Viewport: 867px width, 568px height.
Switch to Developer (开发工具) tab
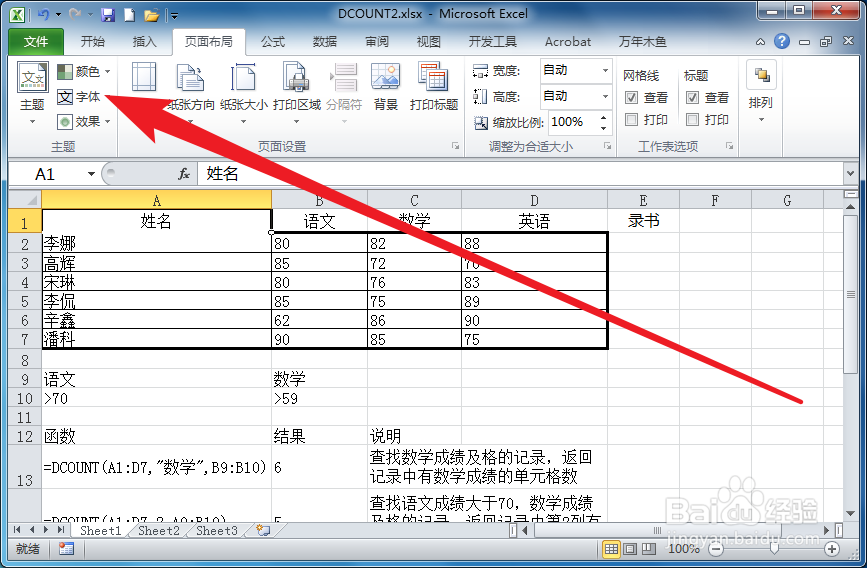pos(493,41)
